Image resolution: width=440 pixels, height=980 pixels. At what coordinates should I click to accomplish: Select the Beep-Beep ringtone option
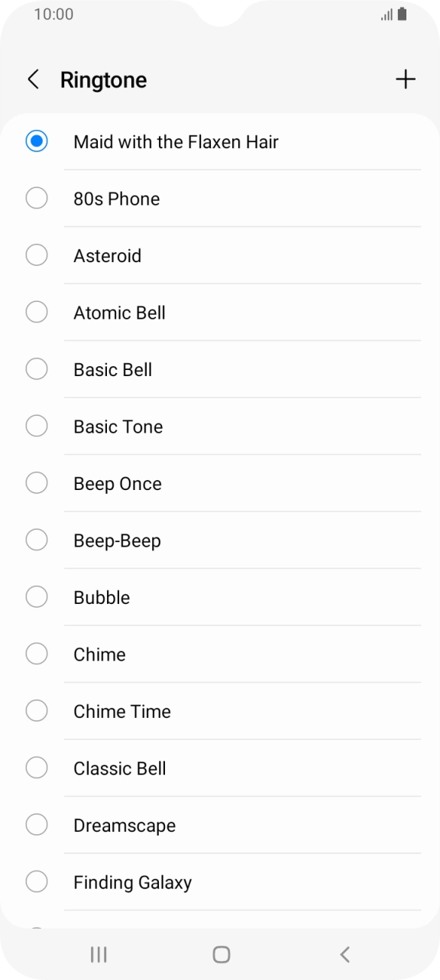click(36, 540)
